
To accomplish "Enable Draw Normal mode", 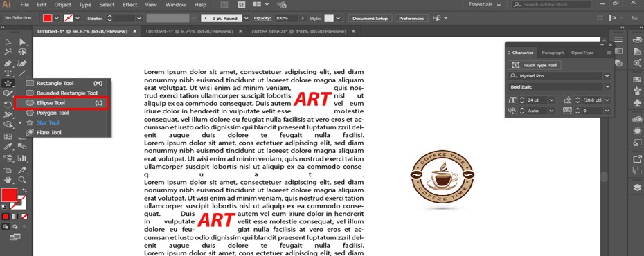I will tap(6, 226).
